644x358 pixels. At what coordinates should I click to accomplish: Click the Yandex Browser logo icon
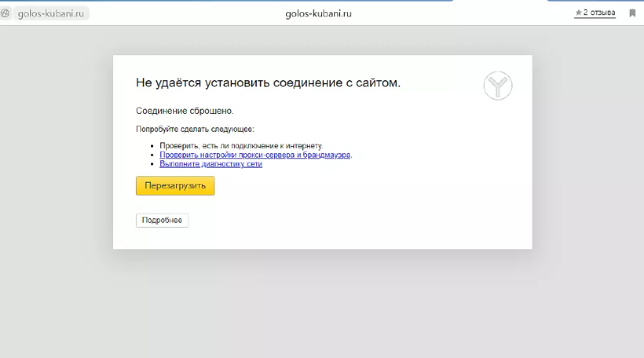click(498, 85)
